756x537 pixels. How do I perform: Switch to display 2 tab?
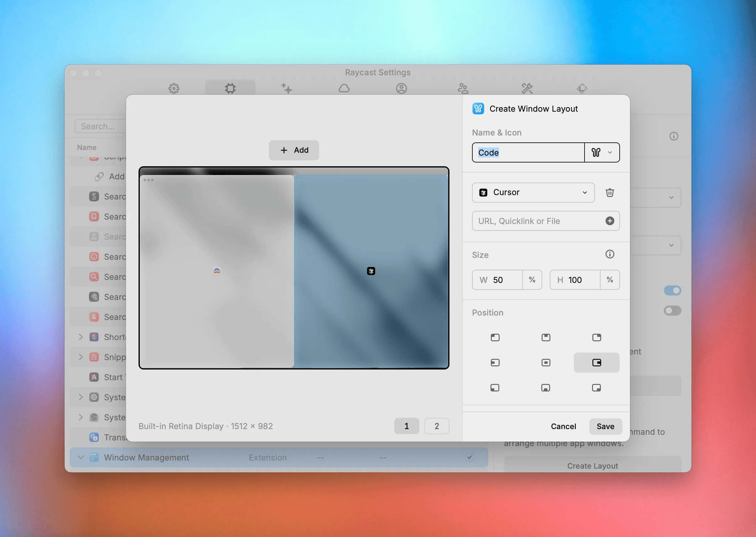pyautogui.click(x=437, y=426)
